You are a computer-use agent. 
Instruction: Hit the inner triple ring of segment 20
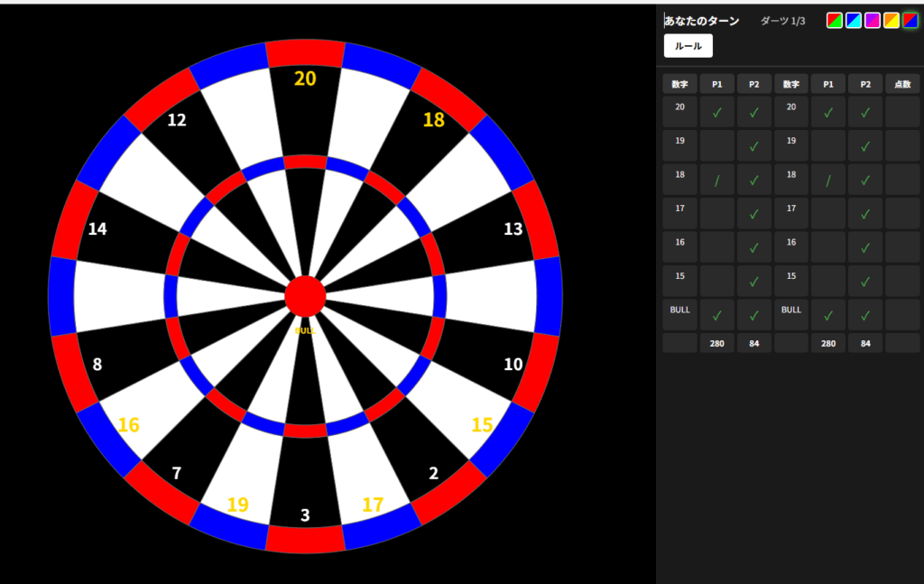coord(305,162)
